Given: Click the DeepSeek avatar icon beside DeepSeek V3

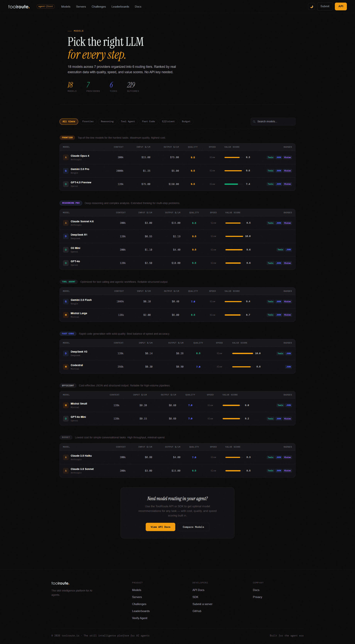Looking at the screenshot, I should pos(66,354).
